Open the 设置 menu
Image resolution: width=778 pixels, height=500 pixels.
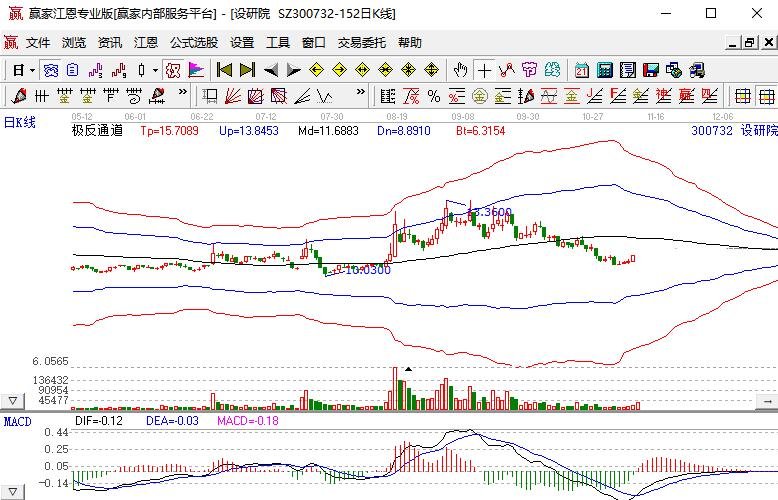(242, 43)
